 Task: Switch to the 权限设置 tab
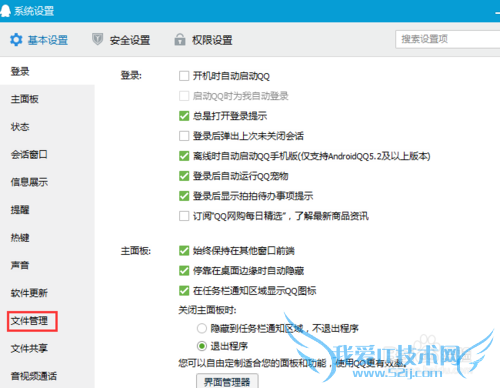[203, 40]
